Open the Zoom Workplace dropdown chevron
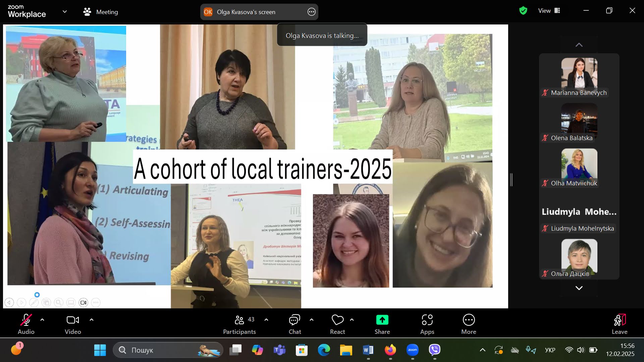Image resolution: width=644 pixels, height=362 pixels. point(65,12)
